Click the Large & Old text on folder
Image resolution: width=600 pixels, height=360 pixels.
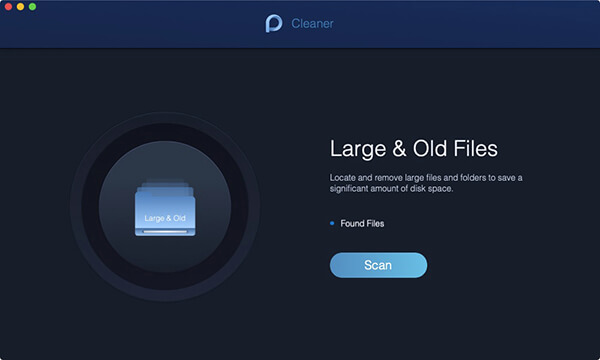point(165,218)
